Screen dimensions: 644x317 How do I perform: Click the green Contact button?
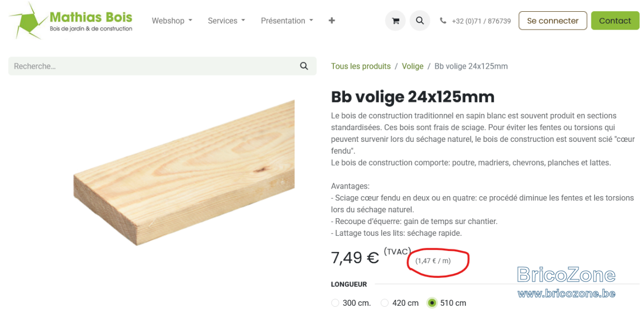point(615,20)
